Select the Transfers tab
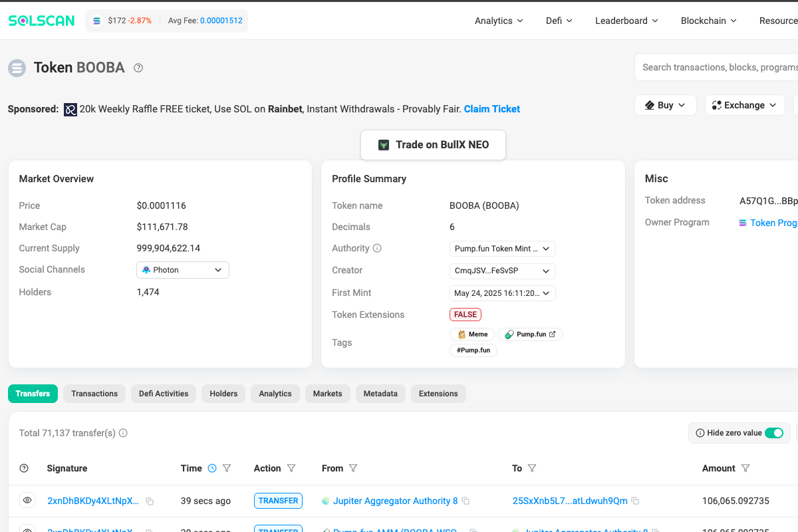Viewport: 798px width, 532px height. (x=33, y=394)
